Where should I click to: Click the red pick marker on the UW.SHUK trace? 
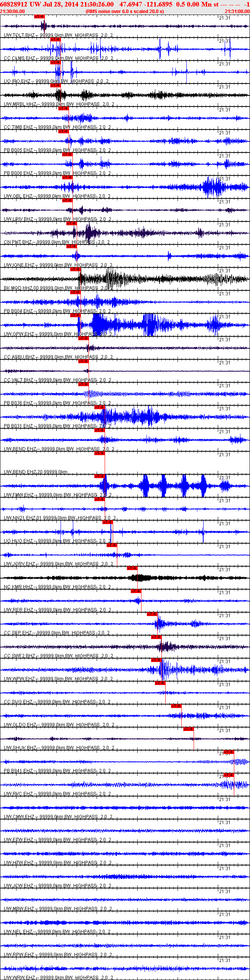pos(188,729)
